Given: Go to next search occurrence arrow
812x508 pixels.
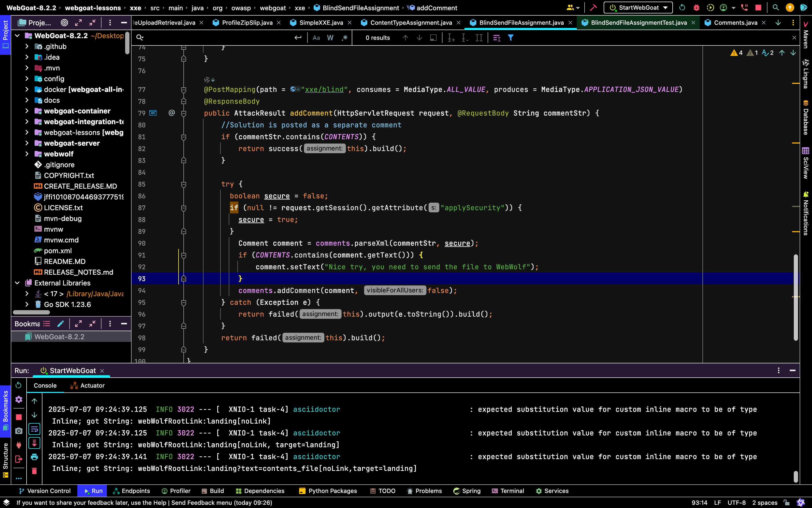Looking at the screenshot, I should pyautogui.click(x=419, y=38).
